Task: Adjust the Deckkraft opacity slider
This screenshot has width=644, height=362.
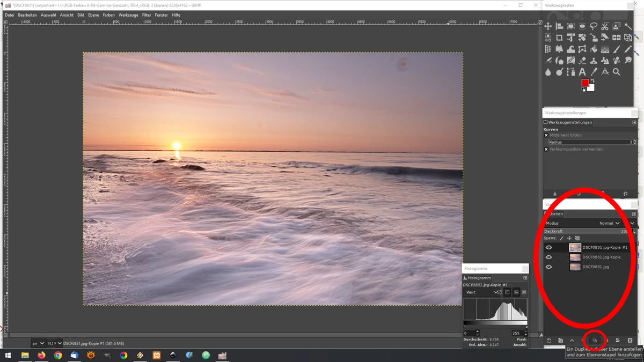Action: (x=590, y=231)
